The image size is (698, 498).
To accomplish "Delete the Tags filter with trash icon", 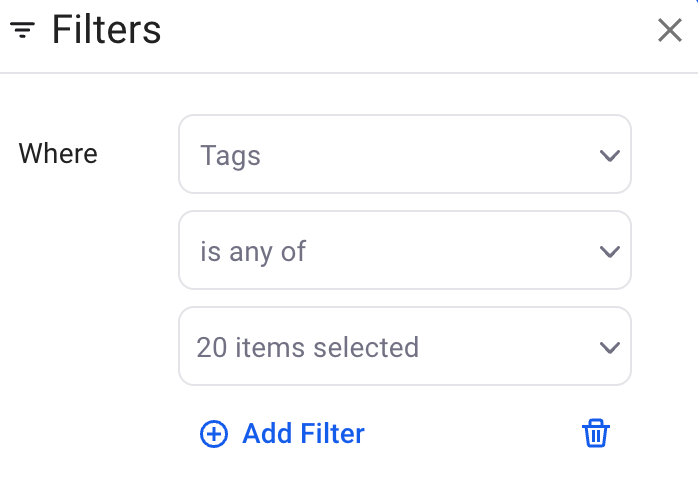I will pos(596,433).
